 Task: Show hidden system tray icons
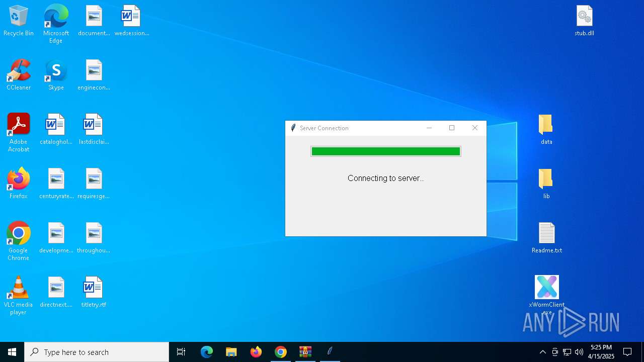click(x=542, y=352)
